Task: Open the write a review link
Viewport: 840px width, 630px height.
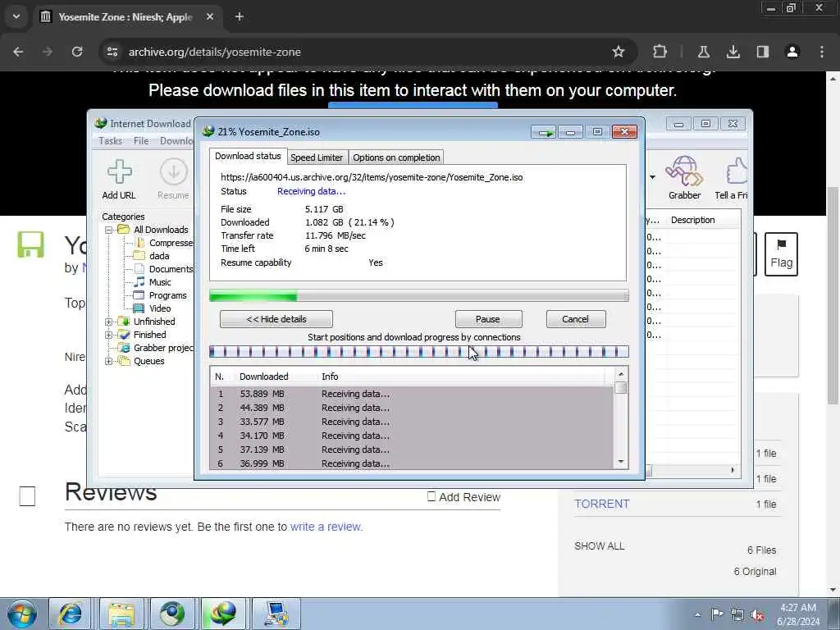Action: tap(326, 527)
